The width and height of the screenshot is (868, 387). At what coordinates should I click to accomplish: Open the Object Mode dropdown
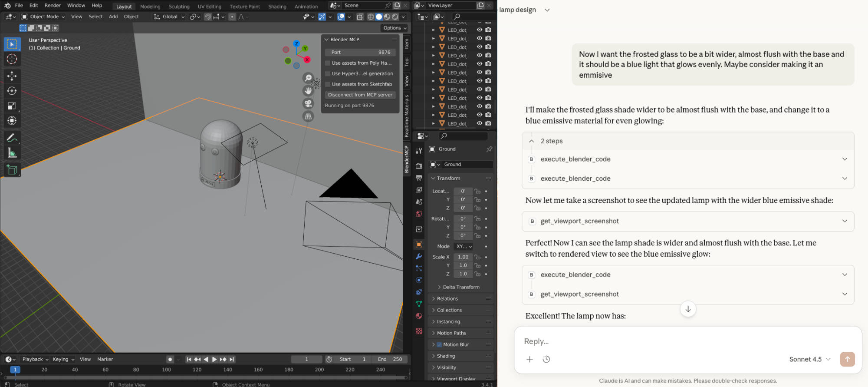coord(43,17)
